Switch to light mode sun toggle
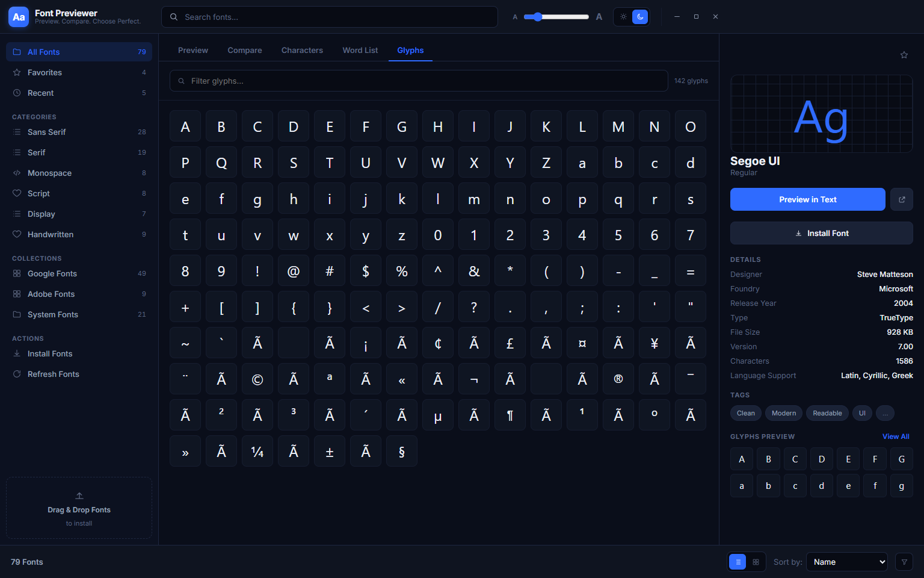Image resolution: width=924 pixels, height=578 pixels. tap(623, 17)
